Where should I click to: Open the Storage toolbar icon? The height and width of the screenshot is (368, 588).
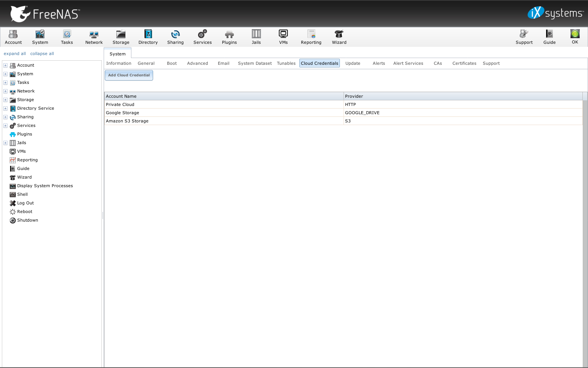[121, 37]
